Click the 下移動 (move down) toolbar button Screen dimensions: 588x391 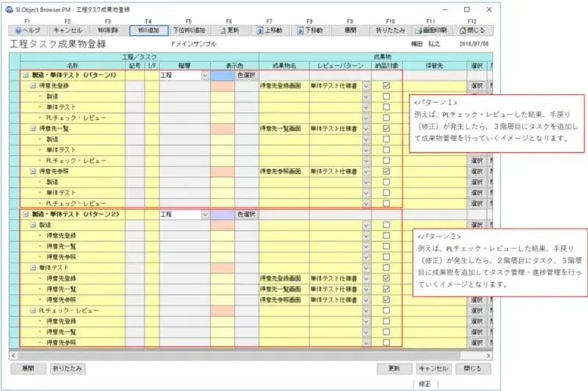pos(310,31)
